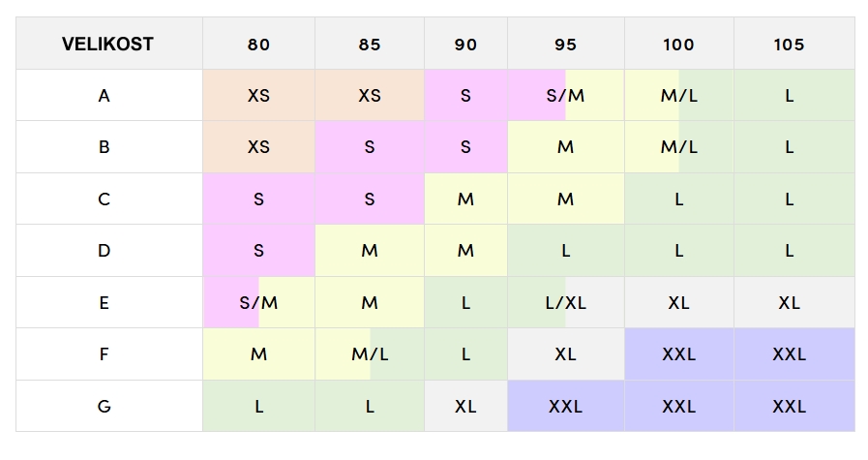Click the row label B
Screen dimensions: 868x460
[105, 147]
